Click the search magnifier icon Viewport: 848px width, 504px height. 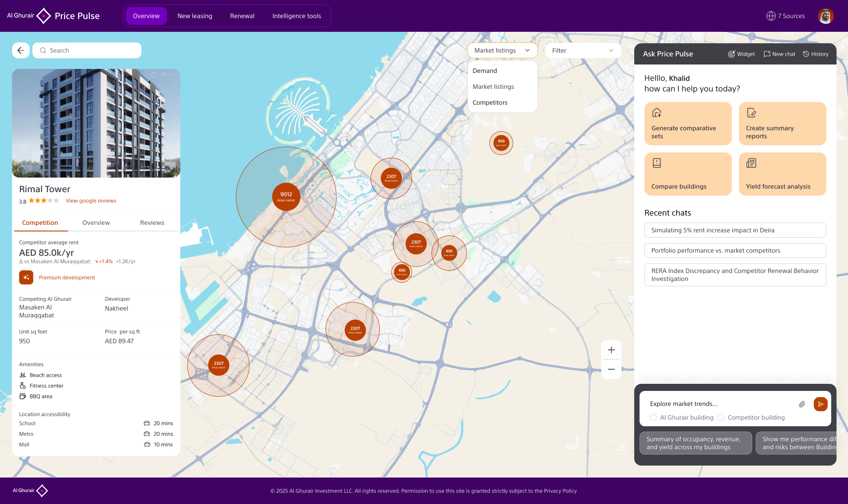43,50
